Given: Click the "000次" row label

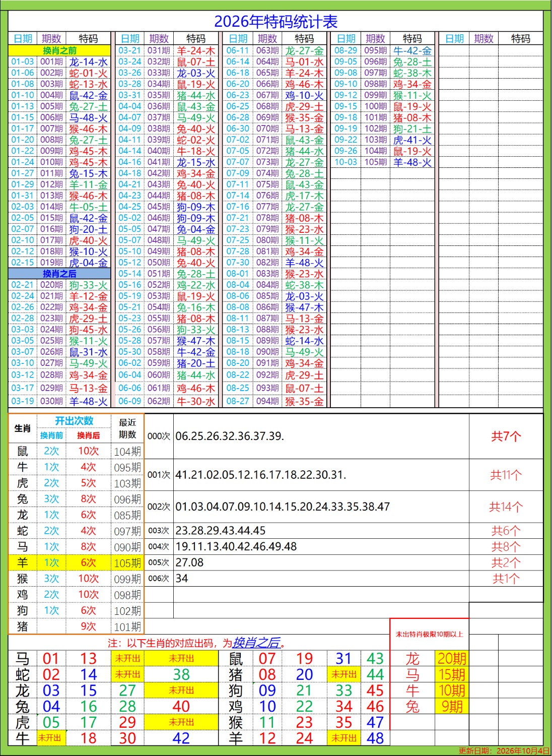Looking at the screenshot, I should click(159, 436).
